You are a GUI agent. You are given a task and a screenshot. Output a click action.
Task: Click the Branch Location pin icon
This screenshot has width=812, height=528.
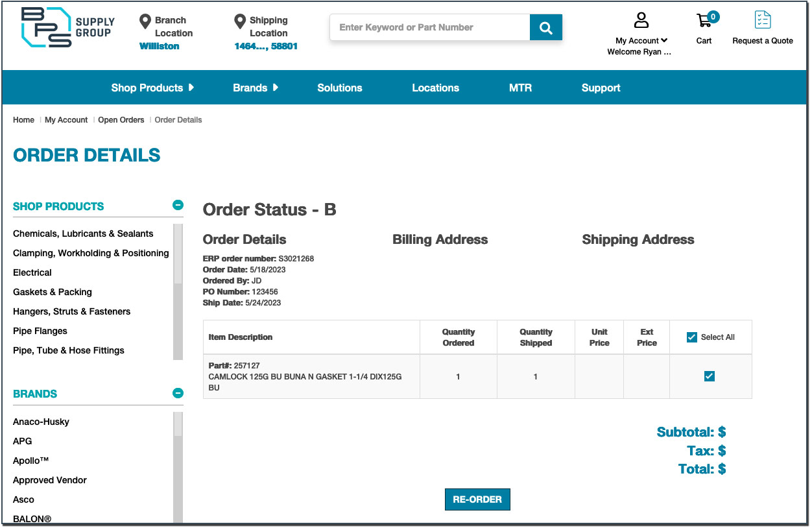click(145, 20)
